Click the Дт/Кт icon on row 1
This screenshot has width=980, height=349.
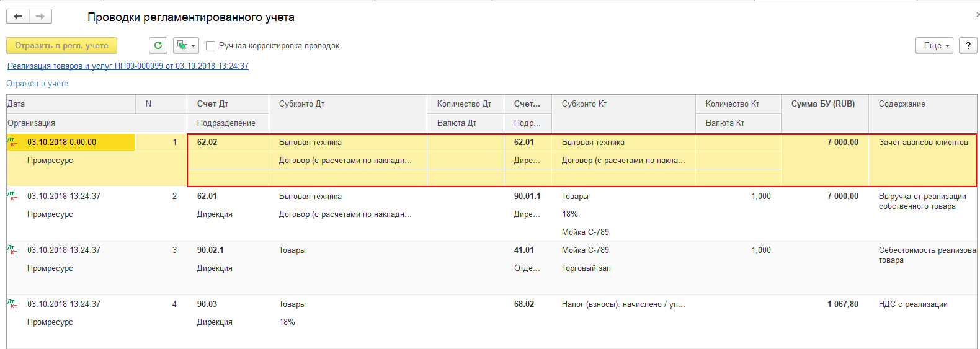click(12, 142)
